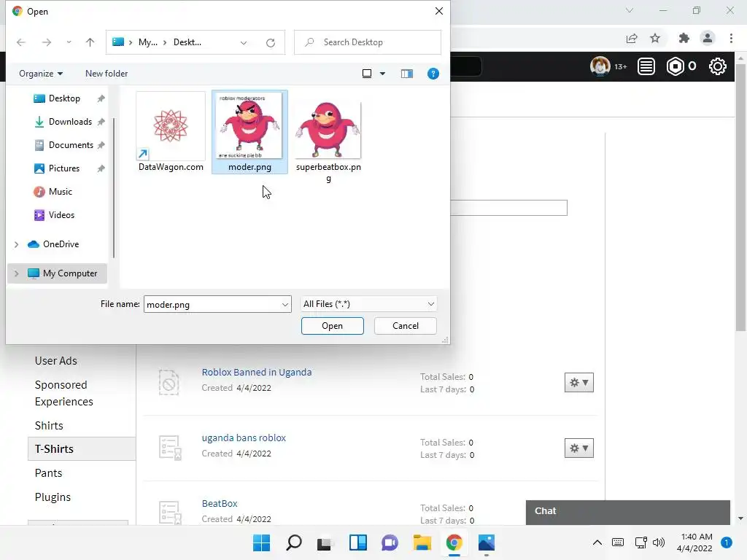Open Chrome profile icon

coord(708,39)
